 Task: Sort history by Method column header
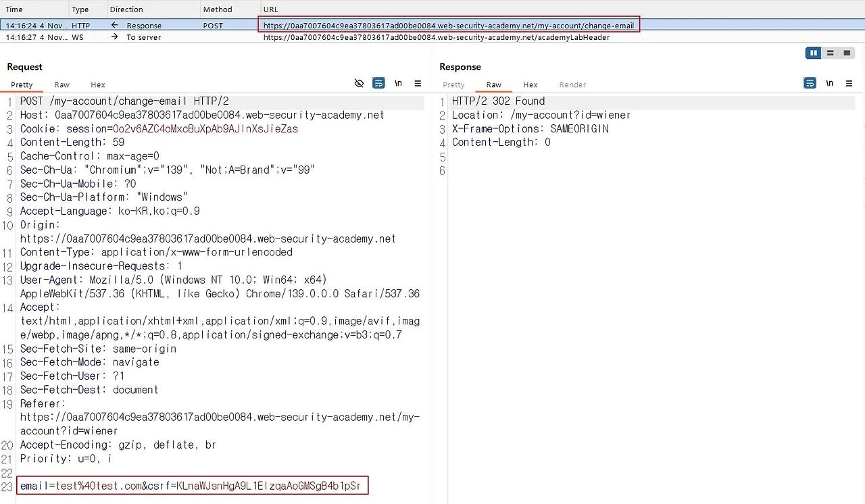[x=218, y=9]
